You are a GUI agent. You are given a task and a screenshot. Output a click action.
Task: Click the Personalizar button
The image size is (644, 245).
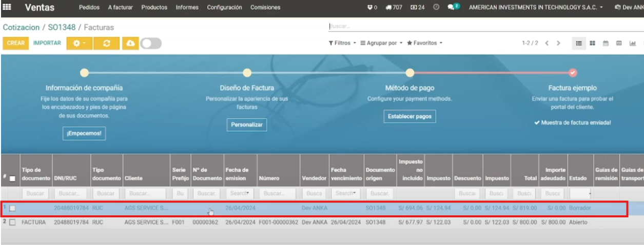(246, 125)
